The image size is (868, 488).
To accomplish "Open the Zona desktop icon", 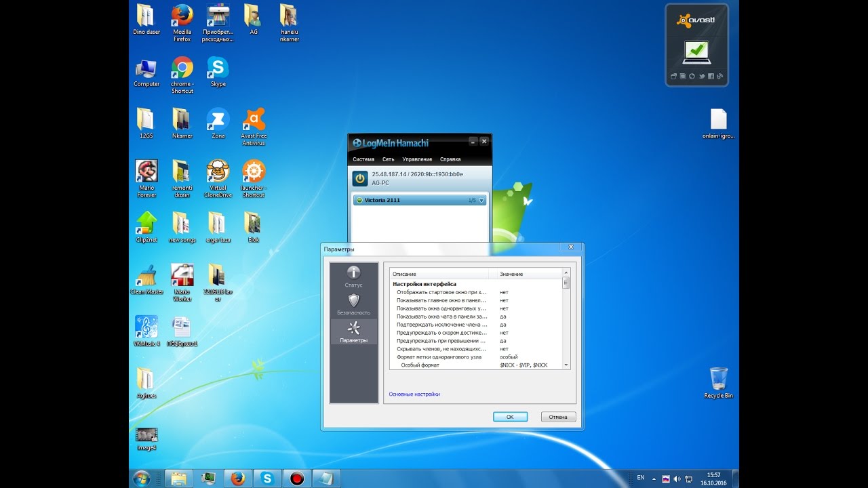I will pyautogui.click(x=218, y=123).
